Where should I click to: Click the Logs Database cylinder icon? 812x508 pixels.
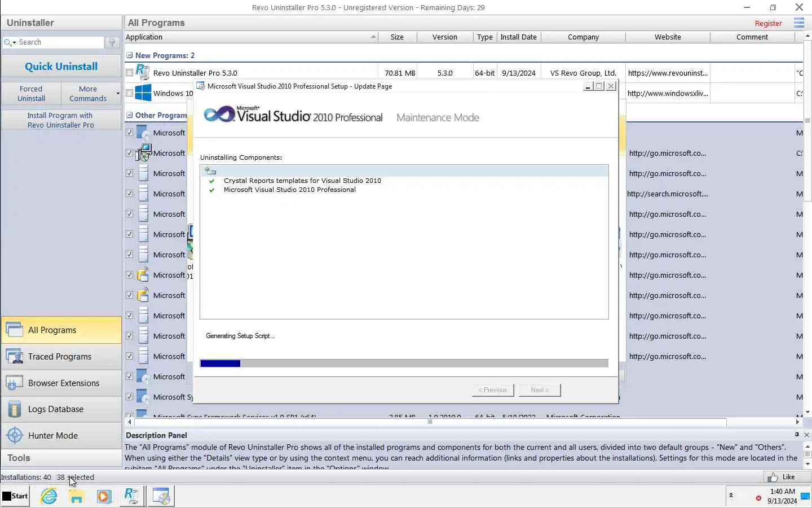pos(14,409)
